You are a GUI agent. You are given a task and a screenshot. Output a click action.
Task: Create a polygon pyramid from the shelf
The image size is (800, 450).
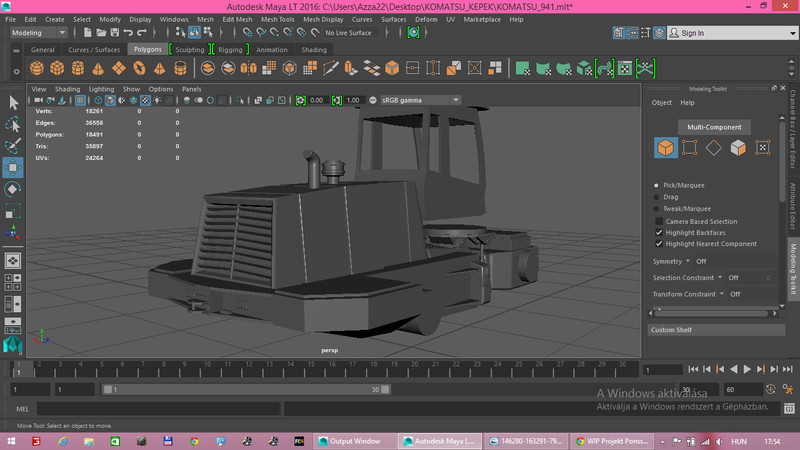[159, 68]
